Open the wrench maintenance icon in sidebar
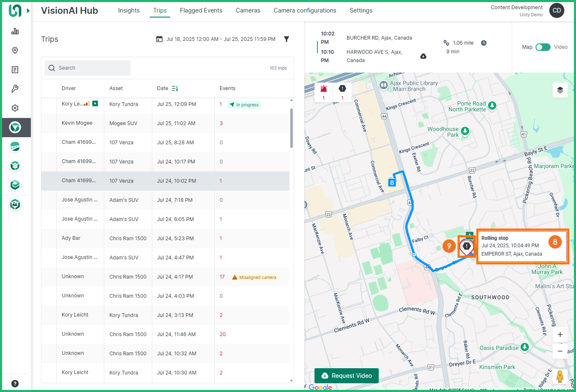 click(x=15, y=88)
